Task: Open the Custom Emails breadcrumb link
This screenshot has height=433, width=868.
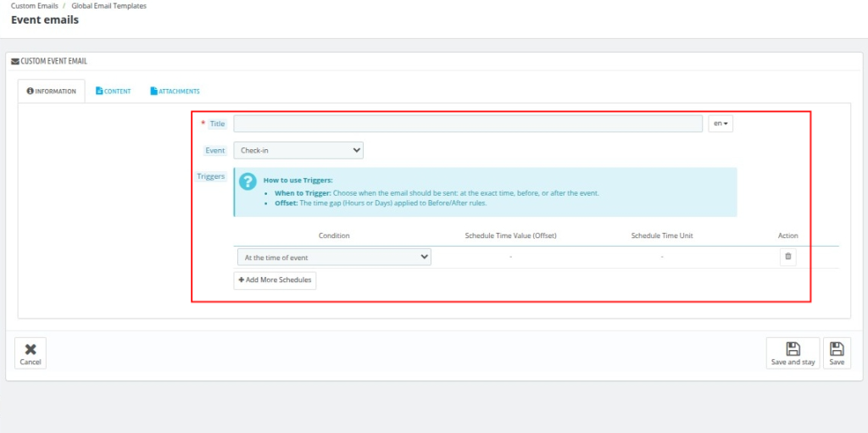Action: [35, 6]
